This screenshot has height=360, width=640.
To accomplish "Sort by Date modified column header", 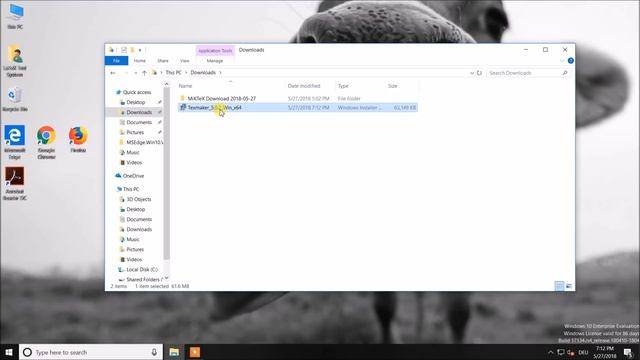I will click(304, 86).
